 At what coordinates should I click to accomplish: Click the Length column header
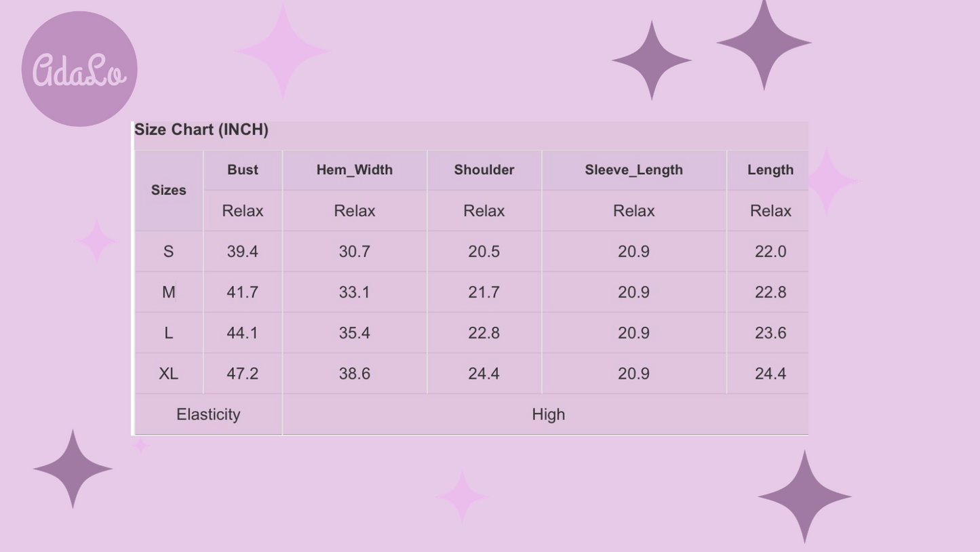tap(770, 170)
